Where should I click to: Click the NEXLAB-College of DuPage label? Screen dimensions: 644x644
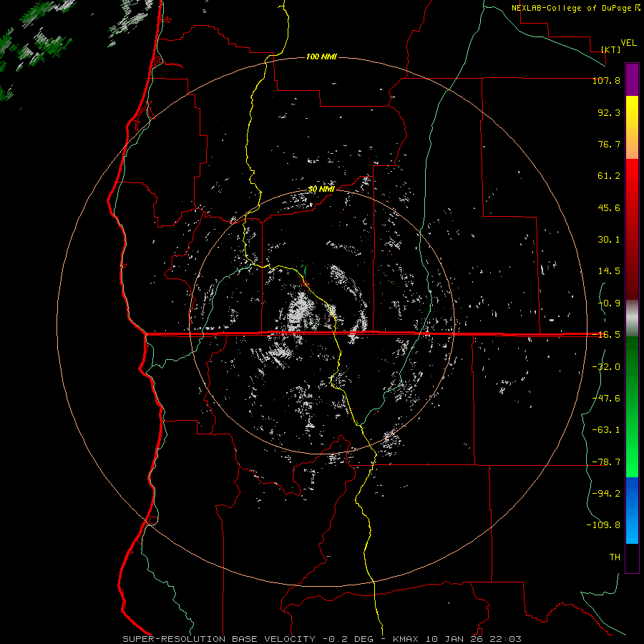pyautogui.click(x=575, y=8)
